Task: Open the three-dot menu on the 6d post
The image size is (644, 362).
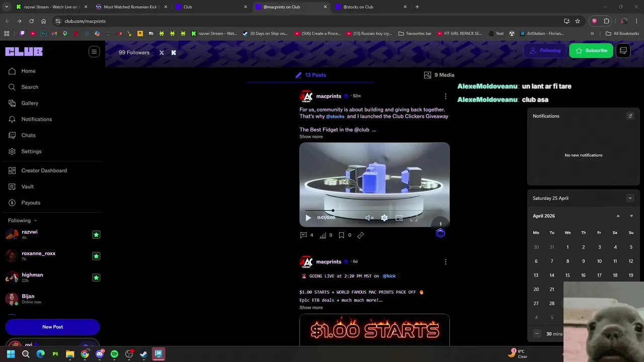Action: (x=445, y=262)
